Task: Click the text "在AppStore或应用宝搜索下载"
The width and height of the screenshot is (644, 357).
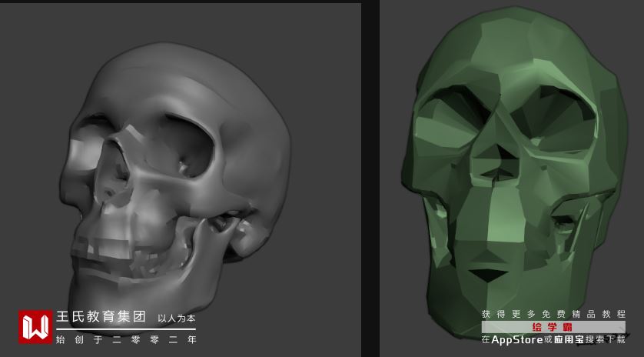Action: click(x=553, y=339)
